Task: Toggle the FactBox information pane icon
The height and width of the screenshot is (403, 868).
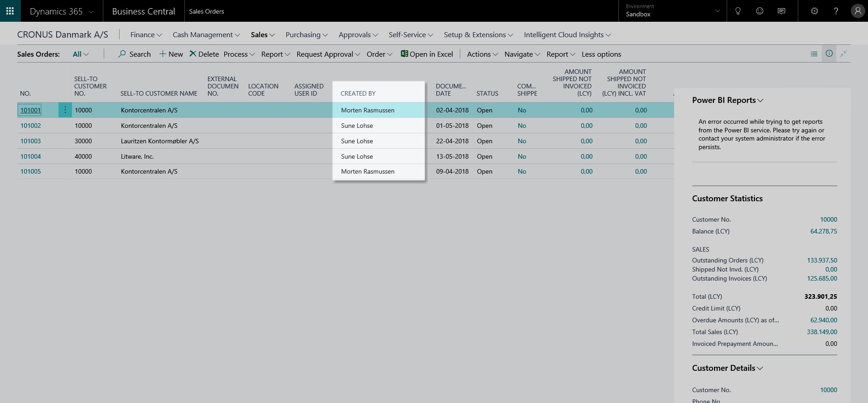Action: [829, 53]
